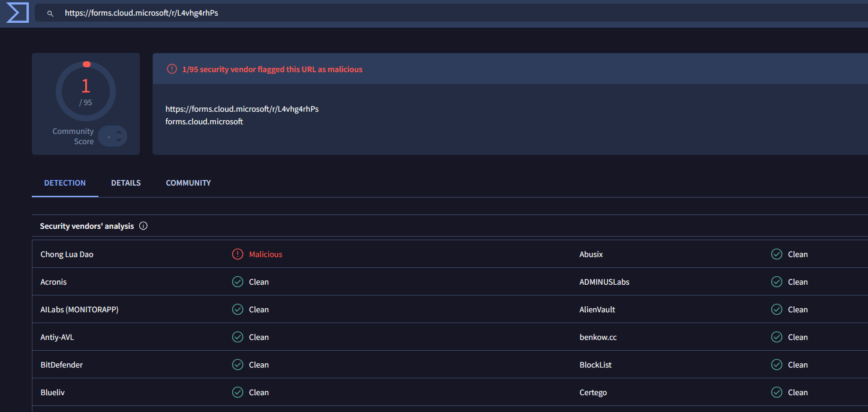
Task: Click vendor name Abusix
Action: pyautogui.click(x=591, y=254)
